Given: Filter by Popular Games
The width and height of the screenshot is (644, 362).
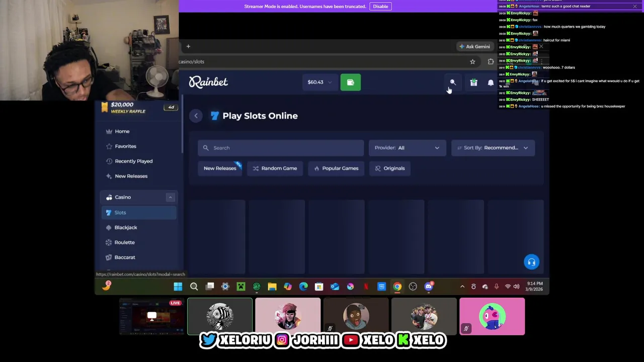Looking at the screenshot, I should tap(336, 168).
